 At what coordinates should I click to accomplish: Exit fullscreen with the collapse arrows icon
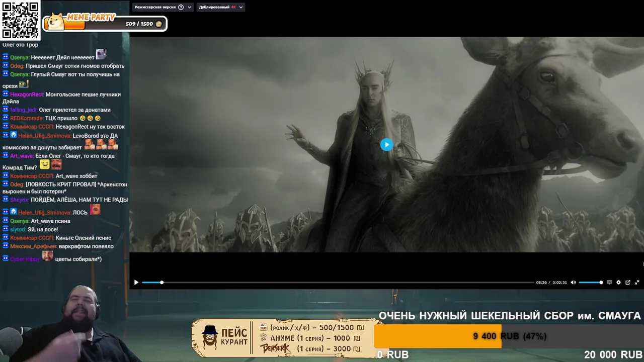point(637,283)
